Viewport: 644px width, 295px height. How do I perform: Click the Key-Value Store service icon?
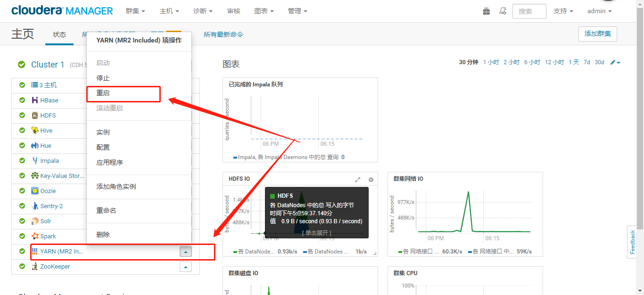pos(34,176)
